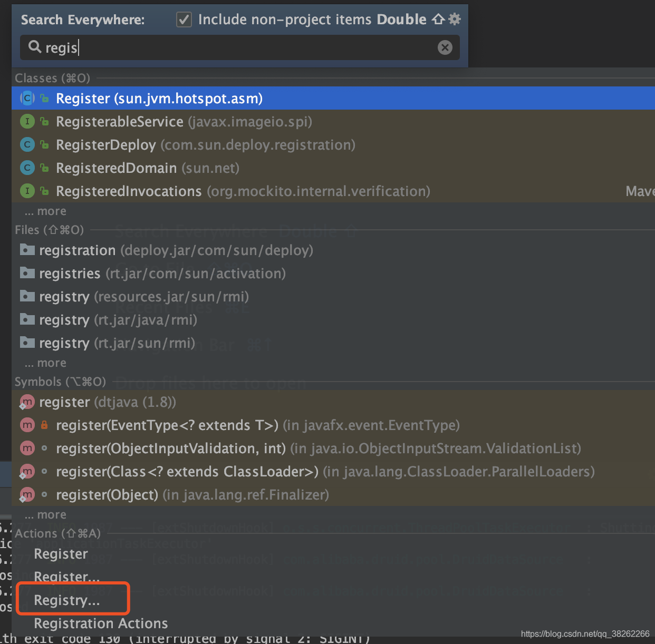Show more results under Files
The height and width of the screenshot is (644, 655).
45,363
